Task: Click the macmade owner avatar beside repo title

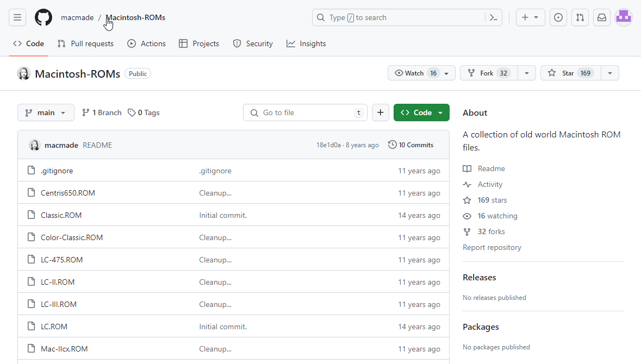Action: coord(24,73)
